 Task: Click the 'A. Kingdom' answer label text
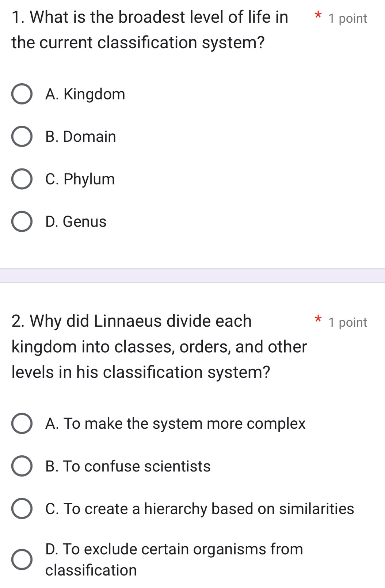85,94
